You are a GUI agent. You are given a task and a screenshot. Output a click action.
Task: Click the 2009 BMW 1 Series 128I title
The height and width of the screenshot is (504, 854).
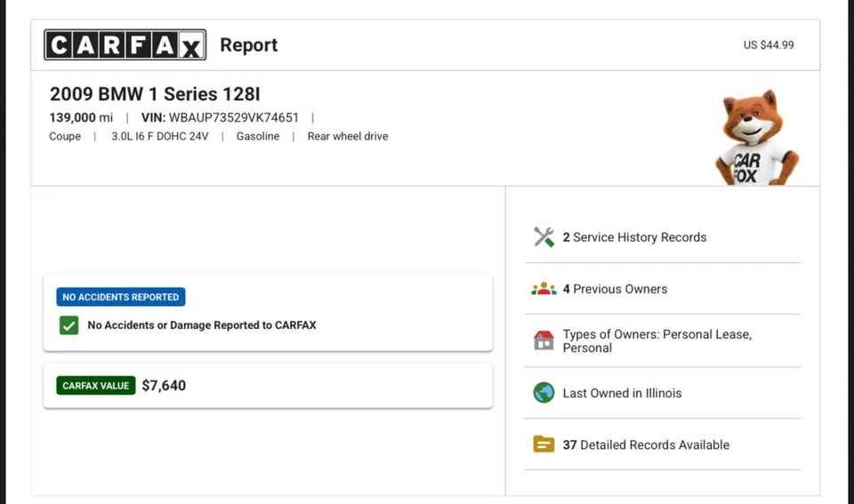(155, 94)
